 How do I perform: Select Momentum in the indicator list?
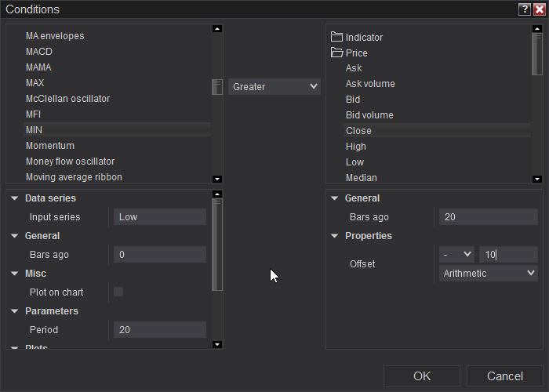click(50, 146)
